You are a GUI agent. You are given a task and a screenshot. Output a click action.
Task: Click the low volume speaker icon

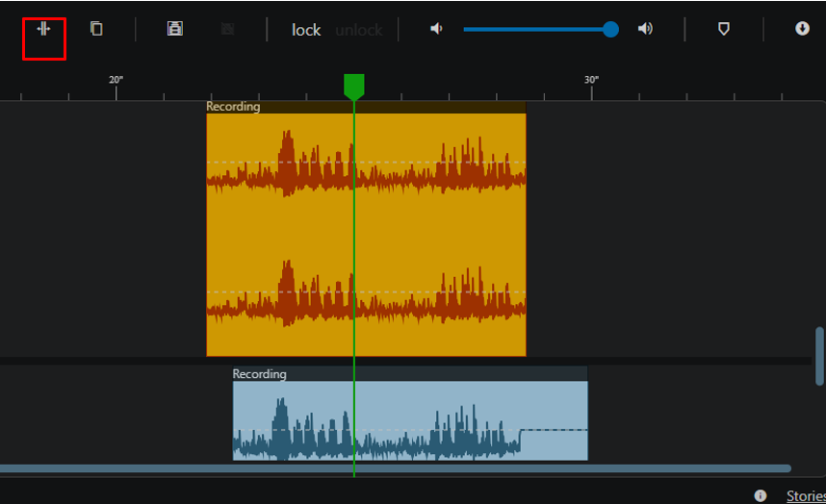click(436, 29)
